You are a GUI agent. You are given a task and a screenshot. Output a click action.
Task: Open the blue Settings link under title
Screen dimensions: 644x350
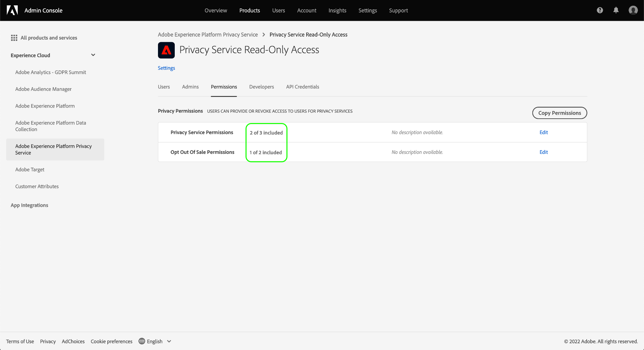tap(166, 68)
